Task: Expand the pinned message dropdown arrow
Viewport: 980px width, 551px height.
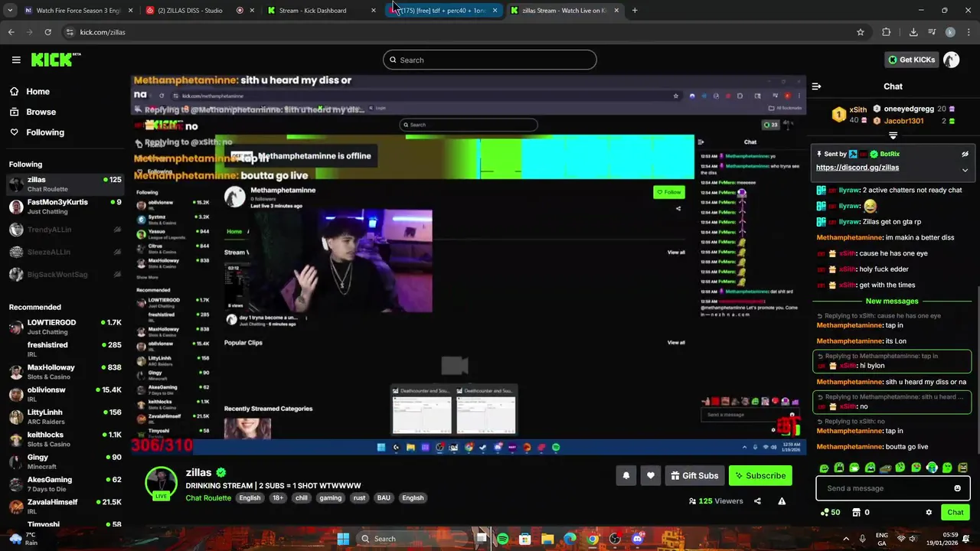Action: point(965,170)
